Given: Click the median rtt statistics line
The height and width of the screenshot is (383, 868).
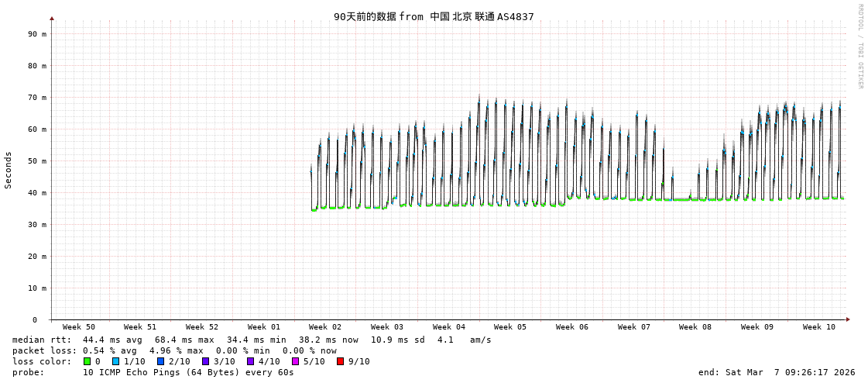Looking at the screenshot, I should point(252,340).
